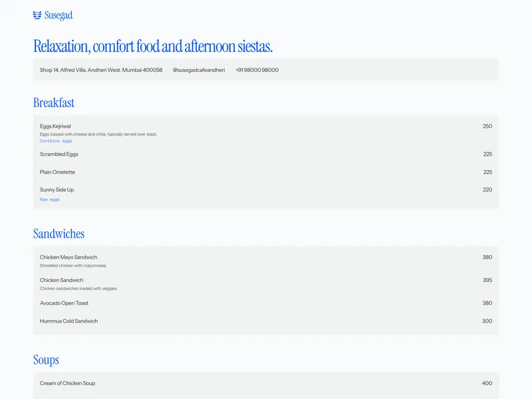Click the +91 98000 98000 phone number

257,70
